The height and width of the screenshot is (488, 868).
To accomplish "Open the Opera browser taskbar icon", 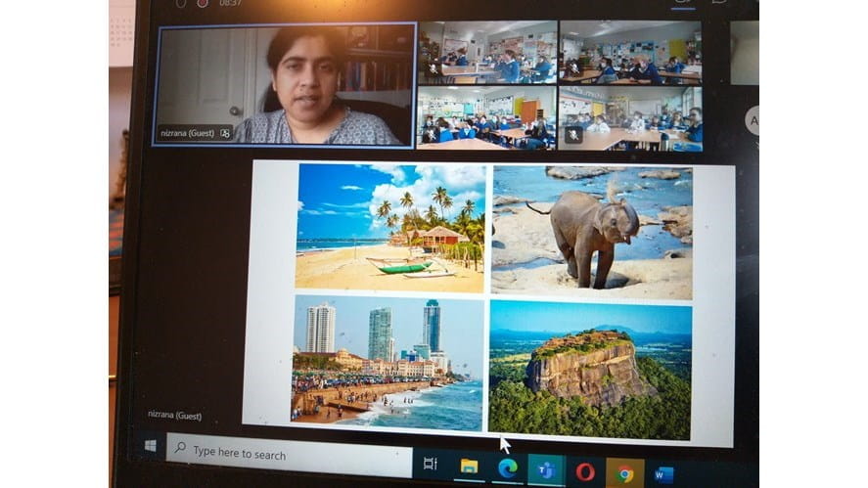I will click(x=585, y=471).
